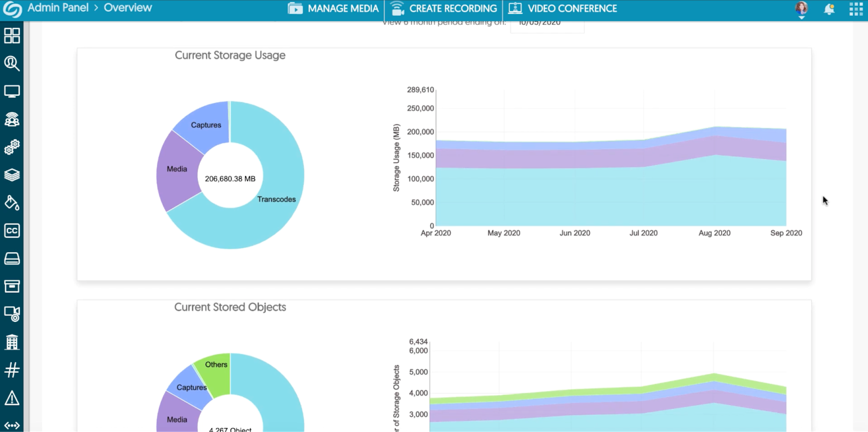Image resolution: width=868 pixels, height=432 pixels.
Task: Click the Current Stored Objects heading
Action: click(x=230, y=307)
